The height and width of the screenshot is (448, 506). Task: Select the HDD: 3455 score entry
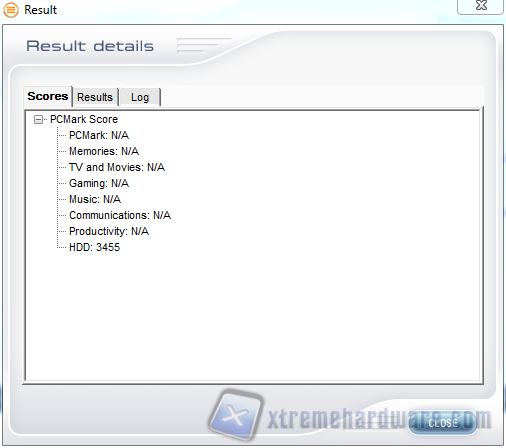coord(94,247)
